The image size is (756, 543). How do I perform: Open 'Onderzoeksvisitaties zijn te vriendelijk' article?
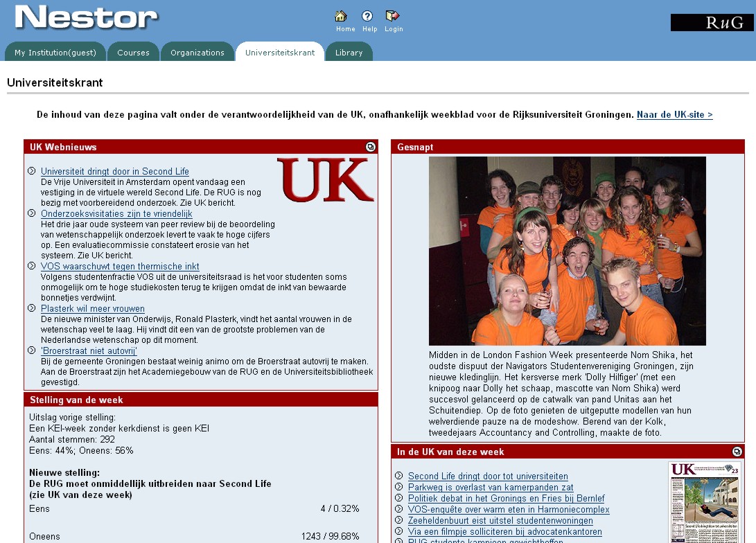click(x=116, y=213)
